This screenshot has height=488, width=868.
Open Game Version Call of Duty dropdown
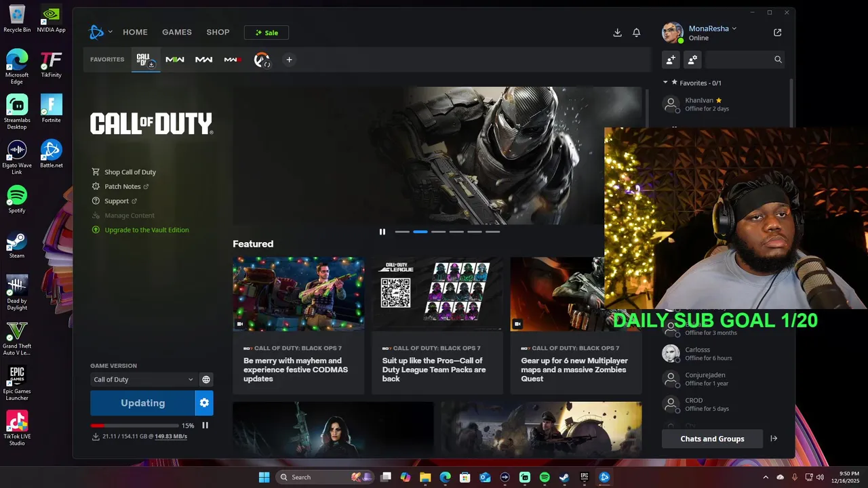coord(143,380)
